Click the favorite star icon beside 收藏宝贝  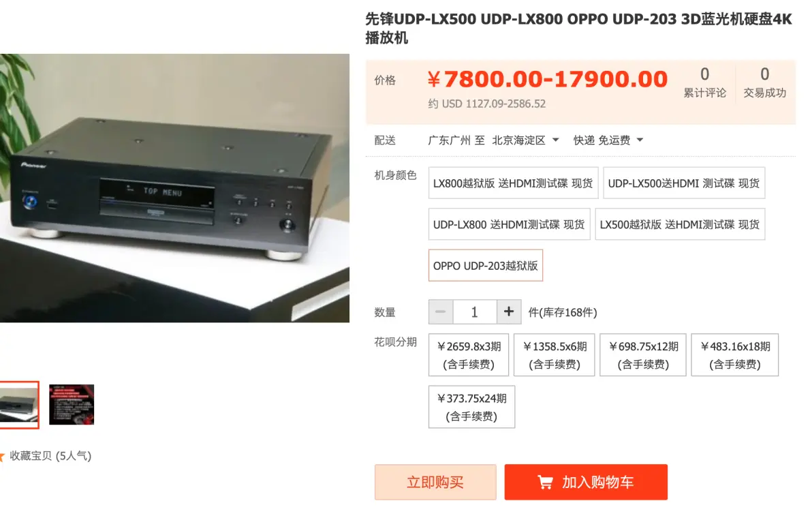tap(1, 457)
